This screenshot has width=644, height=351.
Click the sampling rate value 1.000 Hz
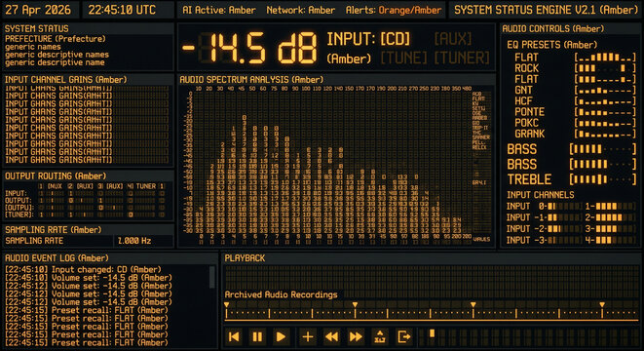[134, 241]
